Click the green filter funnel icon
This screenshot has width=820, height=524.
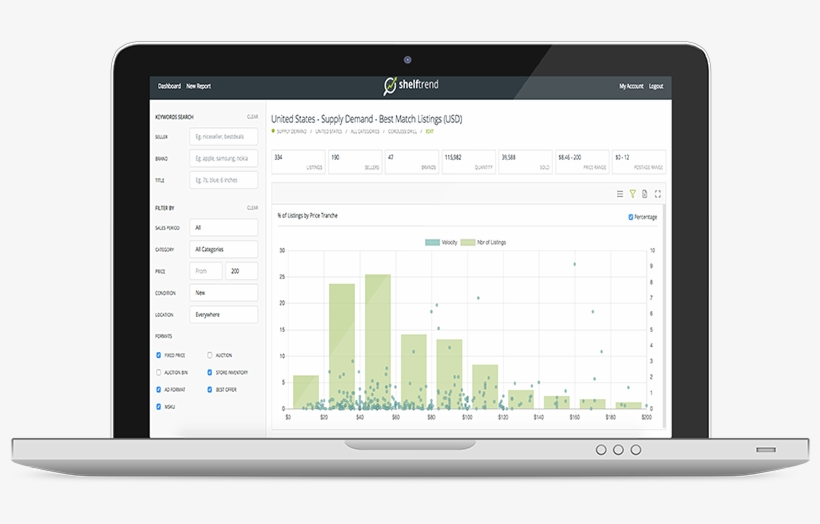pyautogui.click(x=632, y=194)
